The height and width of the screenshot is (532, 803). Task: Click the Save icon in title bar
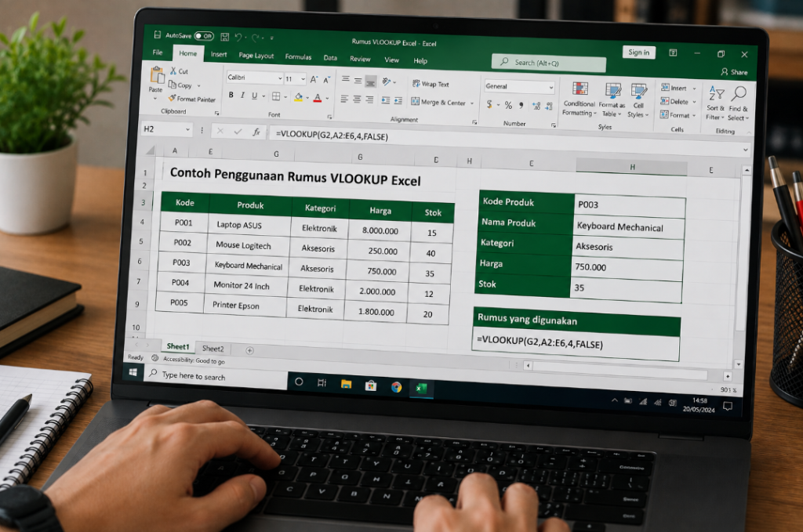(x=224, y=37)
